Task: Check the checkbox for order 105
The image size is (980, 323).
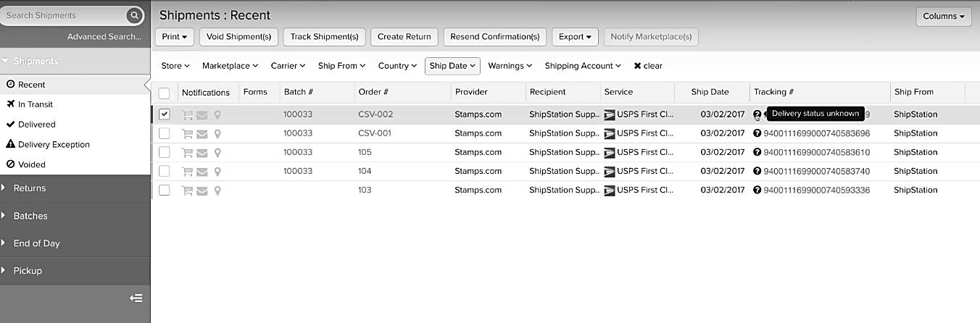Action: coord(164,152)
